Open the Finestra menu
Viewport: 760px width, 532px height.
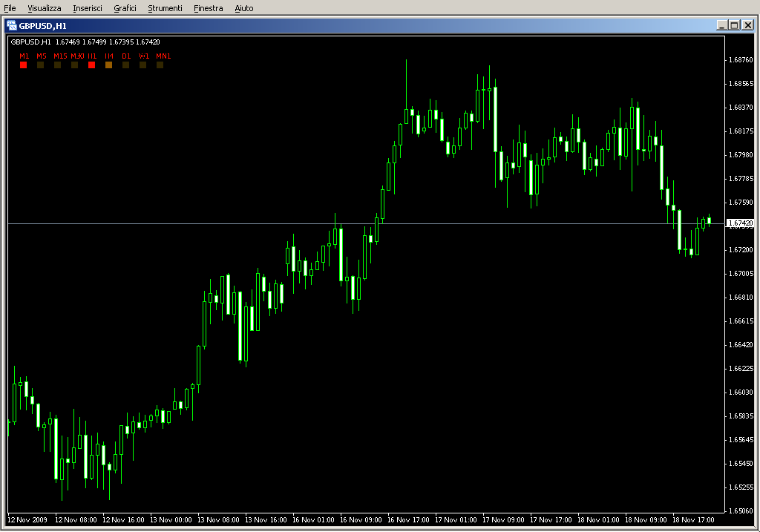[x=208, y=8]
